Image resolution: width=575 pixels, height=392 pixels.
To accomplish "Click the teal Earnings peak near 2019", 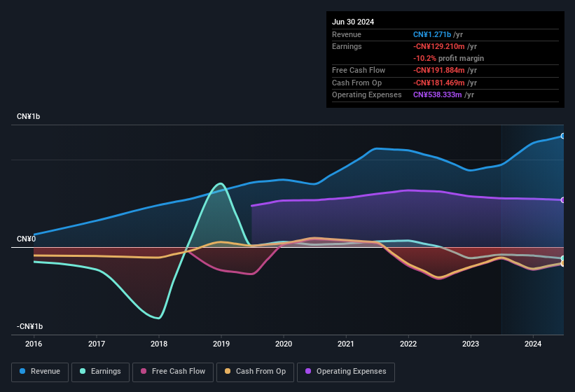I will point(221,183).
